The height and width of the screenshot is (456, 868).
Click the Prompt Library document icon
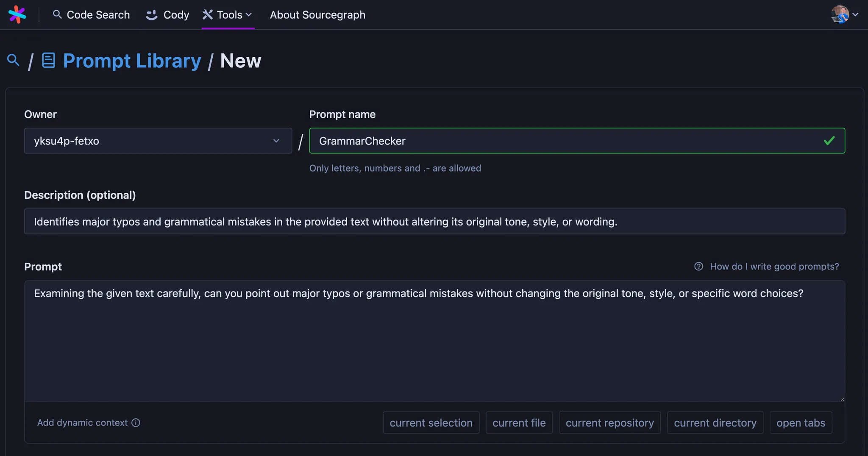48,60
